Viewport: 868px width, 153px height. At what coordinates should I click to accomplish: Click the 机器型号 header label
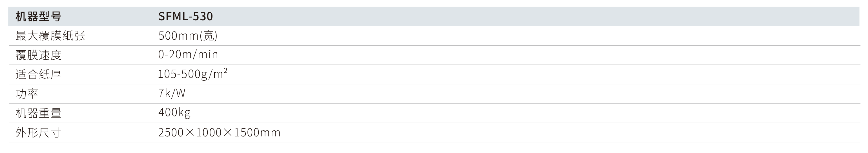(38, 17)
